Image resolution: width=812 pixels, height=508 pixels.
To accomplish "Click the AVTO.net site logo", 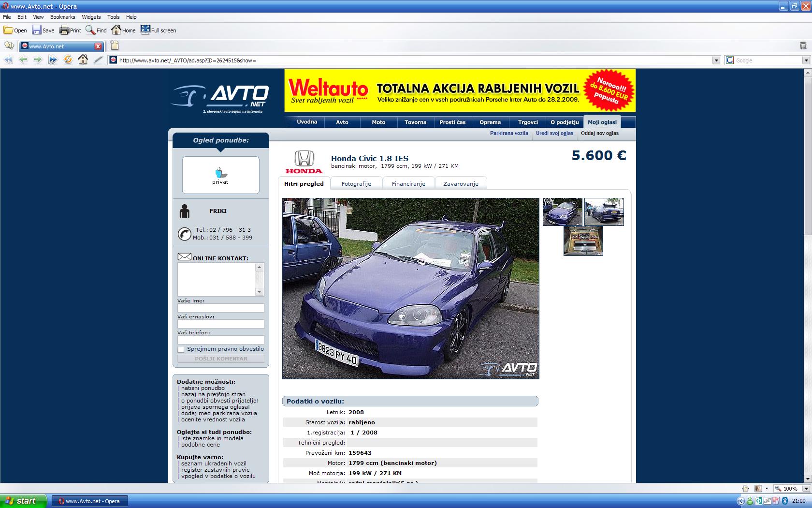I will [x=220, y=98].
